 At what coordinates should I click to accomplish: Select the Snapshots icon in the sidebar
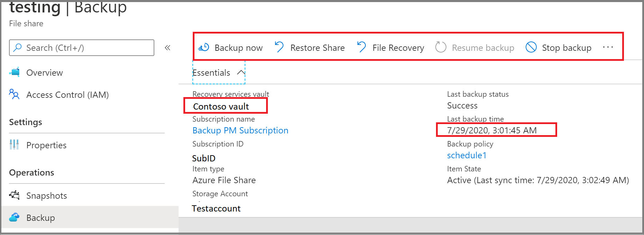coord(14,195)
